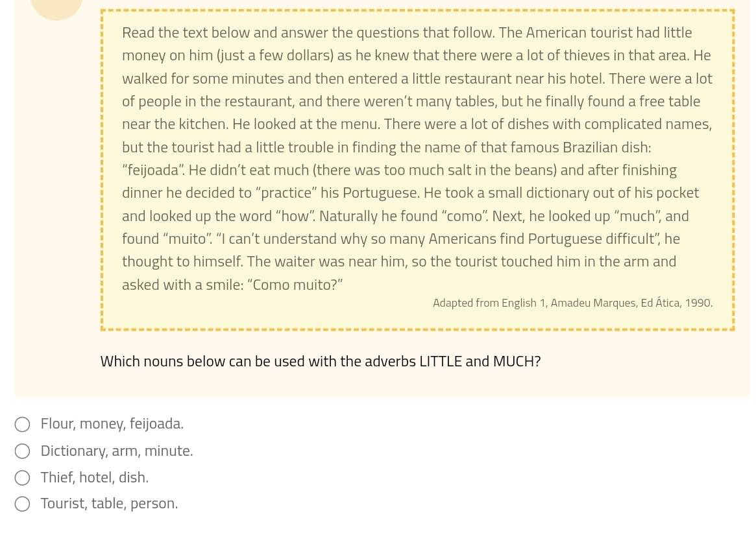Click the passage line starting 'dinner he decided'

pyautogui.click(x=410, y=193)
